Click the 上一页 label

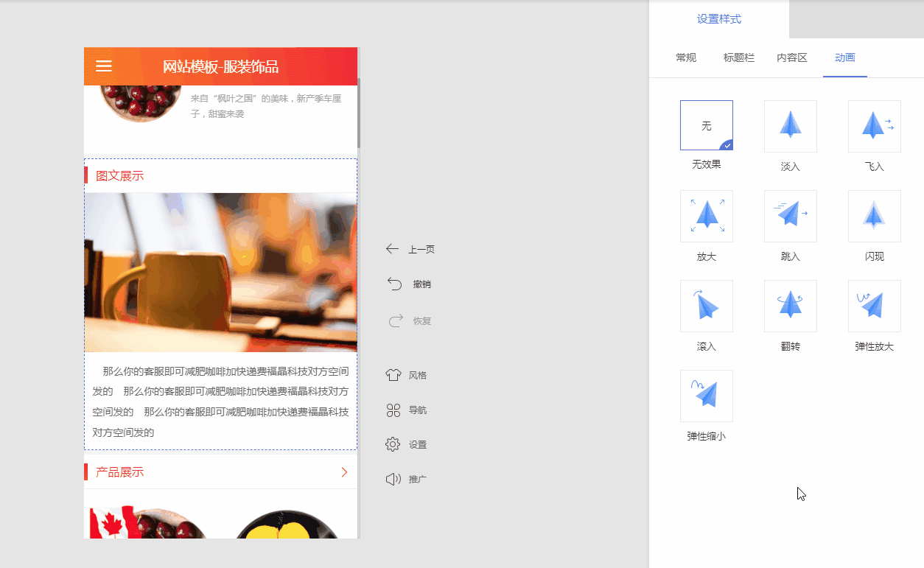click(421, 250)
